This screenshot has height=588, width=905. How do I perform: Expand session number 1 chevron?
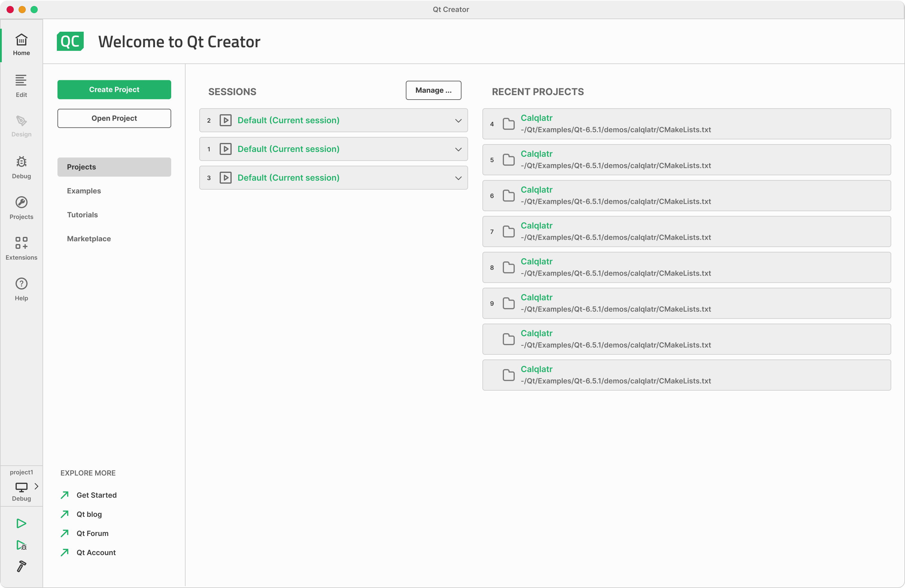point(458,149)
